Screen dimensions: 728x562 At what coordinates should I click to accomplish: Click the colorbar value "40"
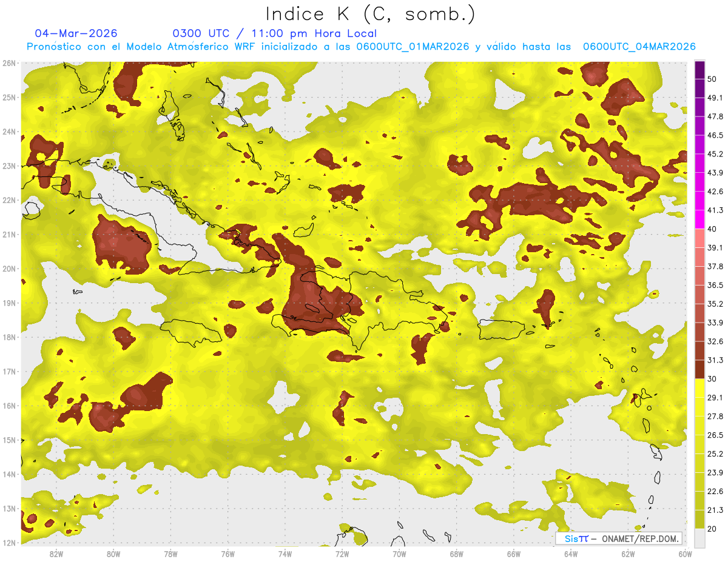712,229
